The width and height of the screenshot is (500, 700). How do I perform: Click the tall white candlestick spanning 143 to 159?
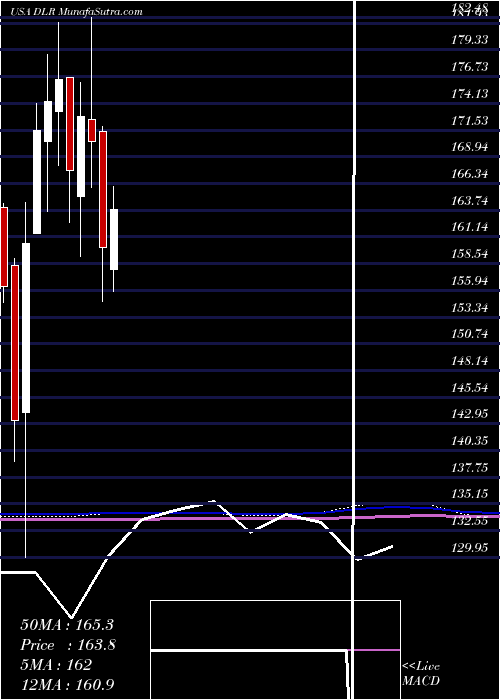pos(26,328)
